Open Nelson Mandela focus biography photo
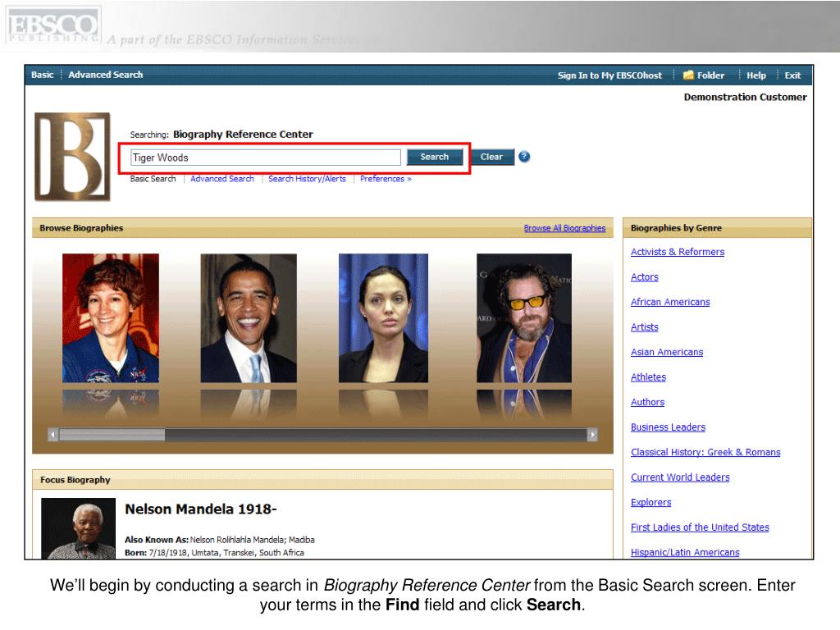Image resolution: width=840 pixels, height=630 pixels. (x=78, y=529)
